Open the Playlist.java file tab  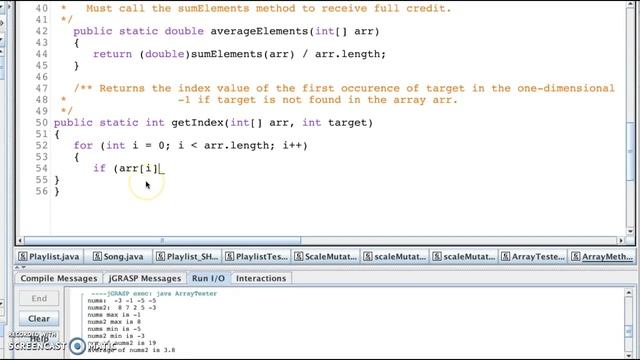click(49, 257)
